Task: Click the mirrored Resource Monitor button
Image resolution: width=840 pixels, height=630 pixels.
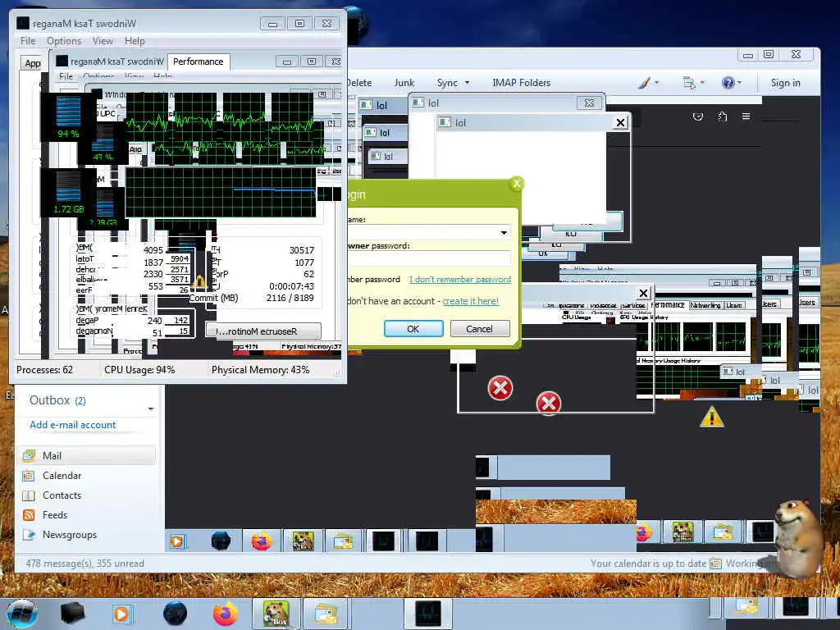Action: point(263,331)
